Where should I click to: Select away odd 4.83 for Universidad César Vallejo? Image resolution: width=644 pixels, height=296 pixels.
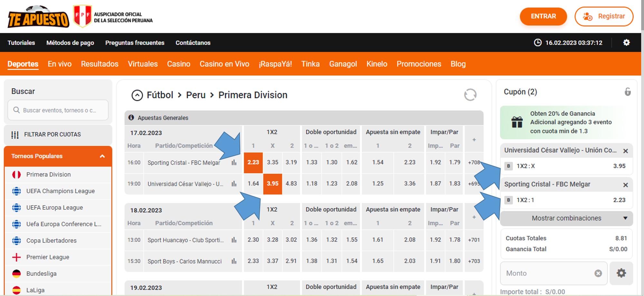pyautogui.click(x=291, y=184)
